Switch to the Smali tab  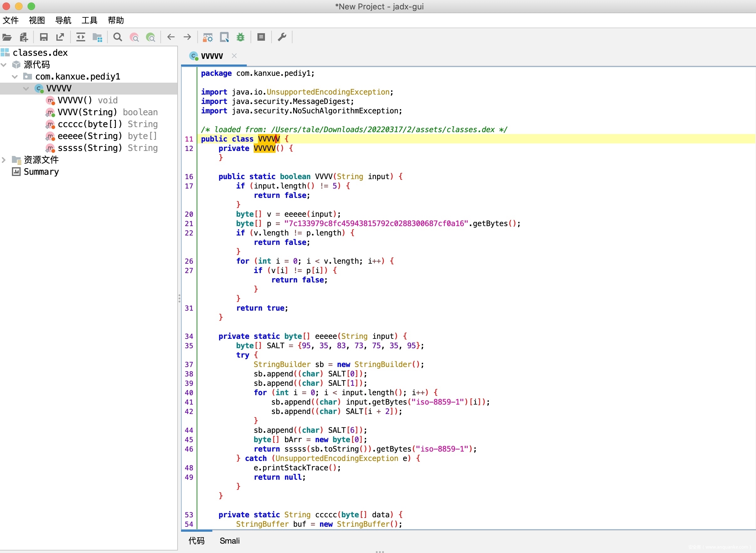[229, 540]
